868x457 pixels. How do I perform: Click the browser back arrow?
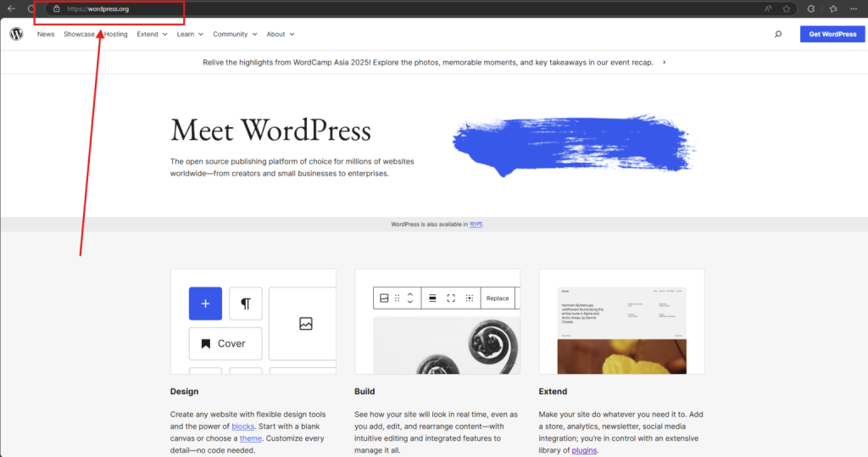click(x=11, y=8)
